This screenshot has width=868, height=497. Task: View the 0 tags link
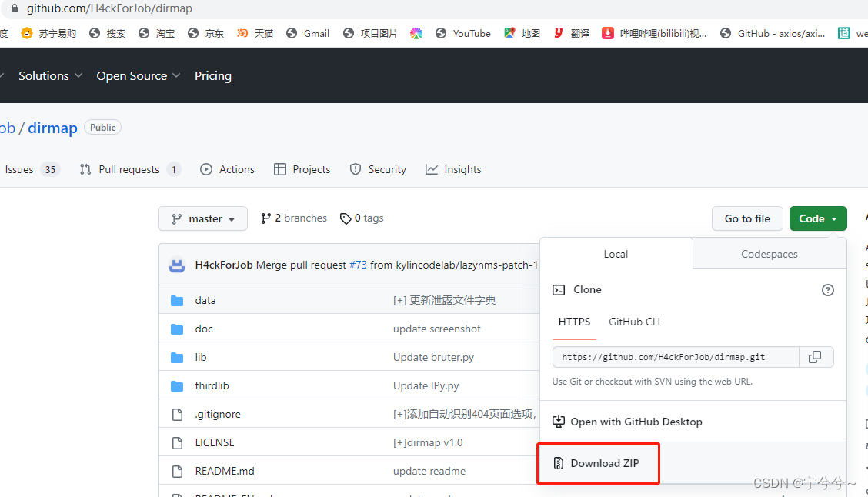point(362,218)
